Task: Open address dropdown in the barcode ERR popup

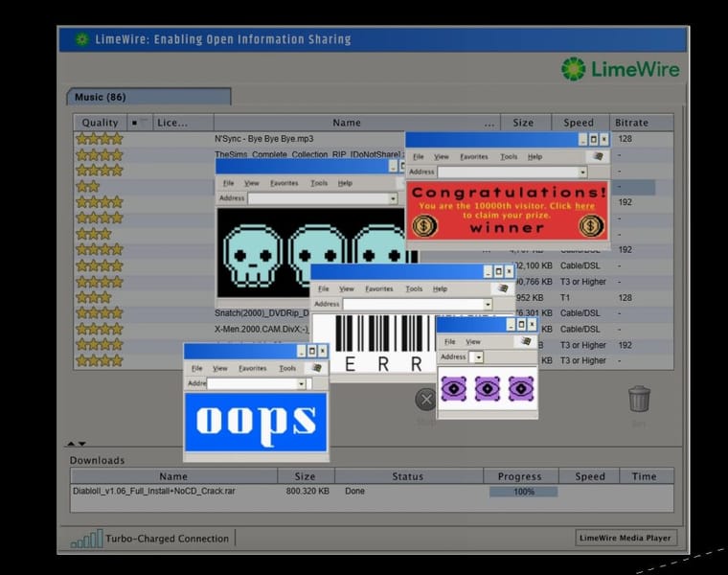Action: point(488,304)
